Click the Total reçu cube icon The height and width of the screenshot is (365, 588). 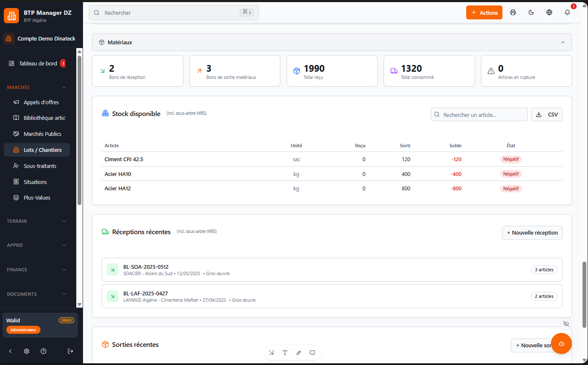click(297, 71)
